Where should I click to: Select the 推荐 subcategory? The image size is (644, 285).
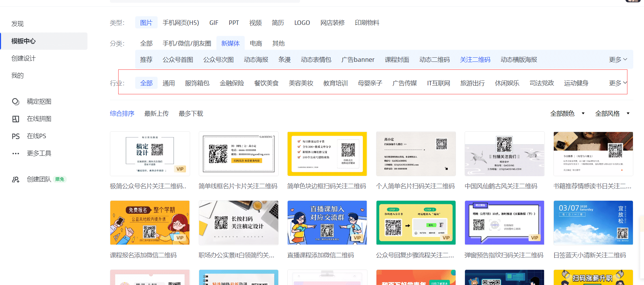click(x=146, y=60)
